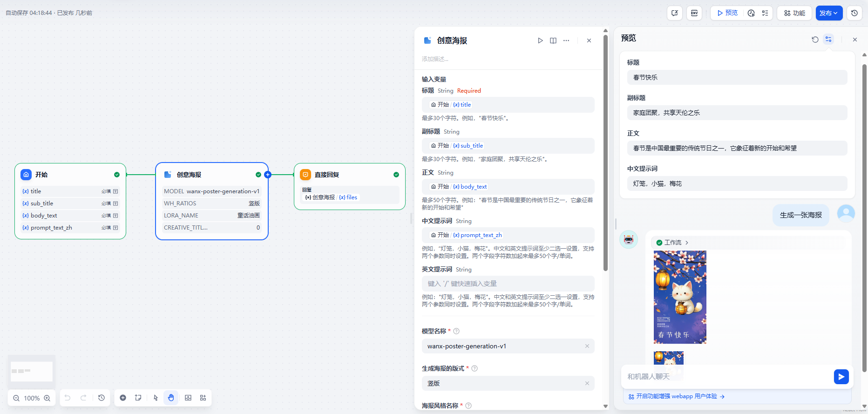Click the run history clock-play icon
Screen dimensions: 868x414
click(x=751, y=13)
